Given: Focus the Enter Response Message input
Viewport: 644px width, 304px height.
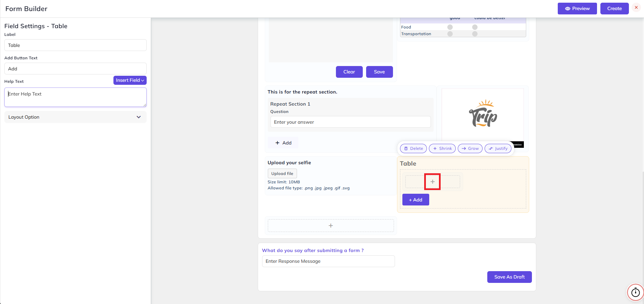Looking at the screenshot, I should click(x=329, y=261).
